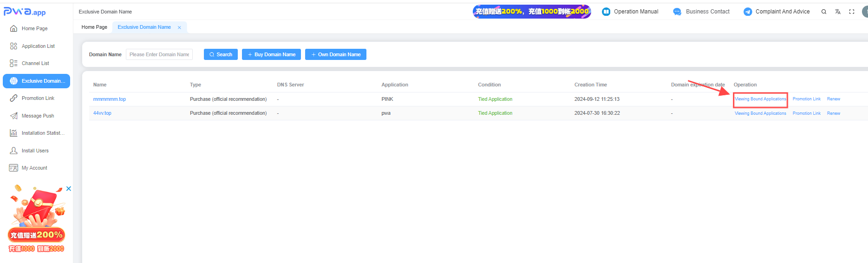Click the search magnifier icon in top bar

tap(823, 12)
